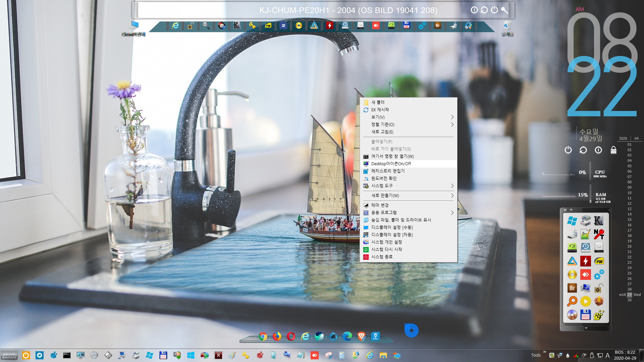Viewport: 644px width, 362px height.
Task: Launch Microsoft Edge from the browser dock
Action: (x=347, y=336)
